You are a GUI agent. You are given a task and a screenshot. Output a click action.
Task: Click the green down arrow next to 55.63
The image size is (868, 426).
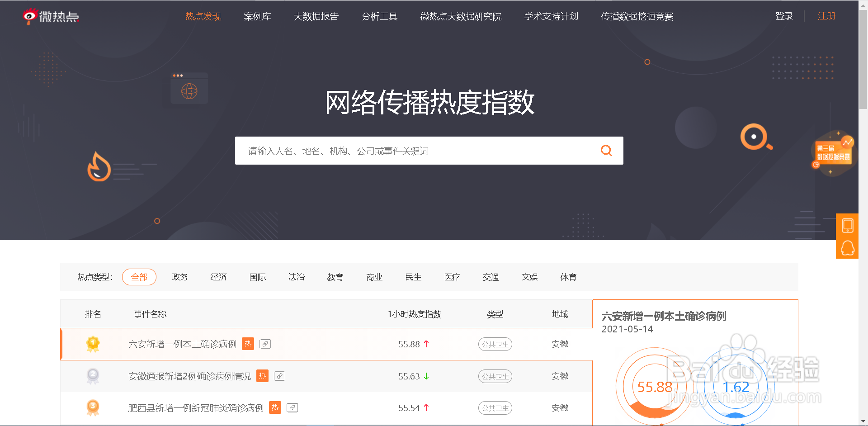[426, 376]
